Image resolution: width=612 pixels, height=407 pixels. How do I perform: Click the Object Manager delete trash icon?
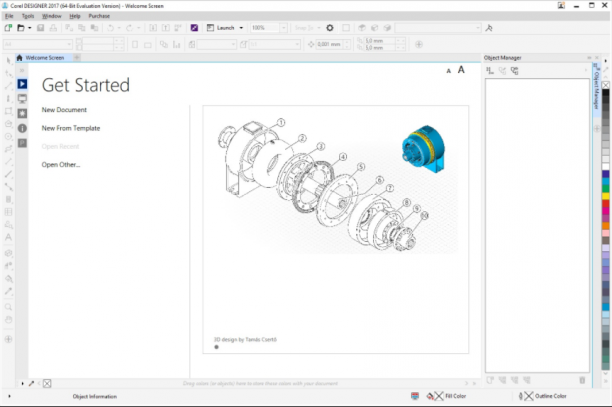pos(582,380)
